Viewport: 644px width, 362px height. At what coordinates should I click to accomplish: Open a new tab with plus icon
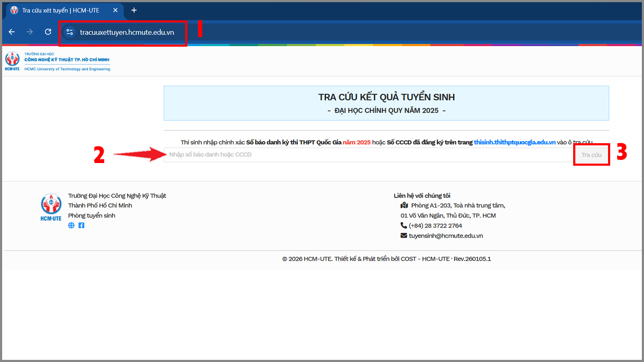(134, 10)
